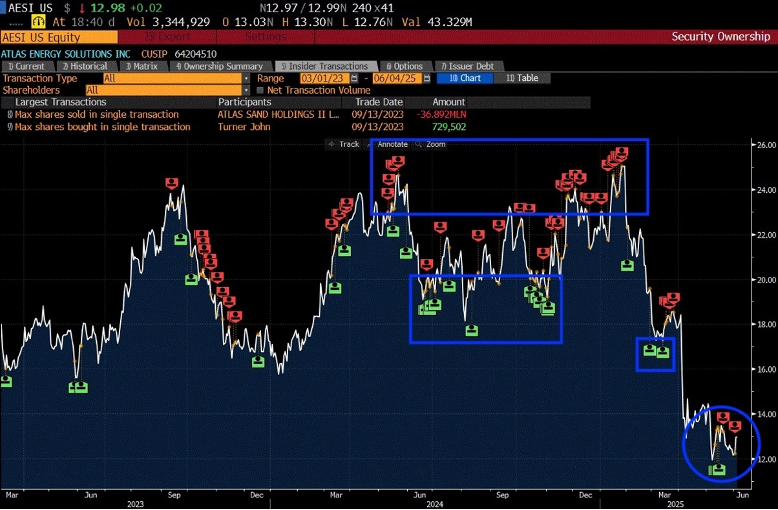Select the green buy marker in January 2025 near 20.00
Viewport: 778px width, 510px height.
point(627,265)
